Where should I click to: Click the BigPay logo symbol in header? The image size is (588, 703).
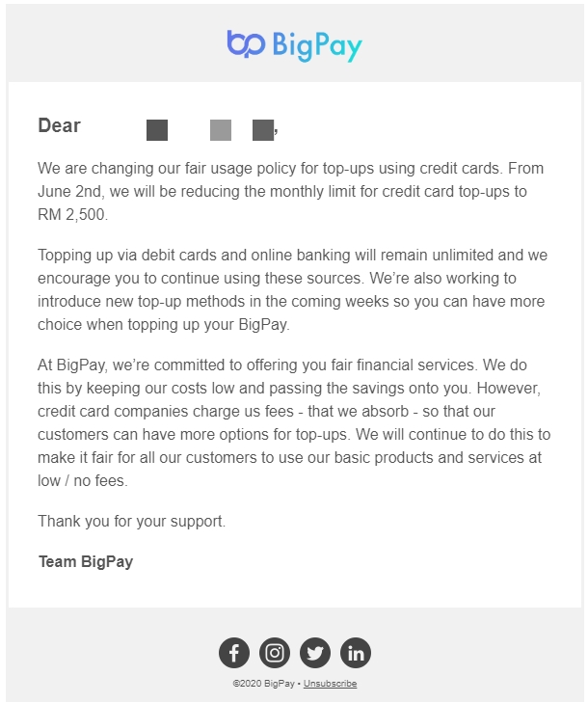tap(245, 44)
